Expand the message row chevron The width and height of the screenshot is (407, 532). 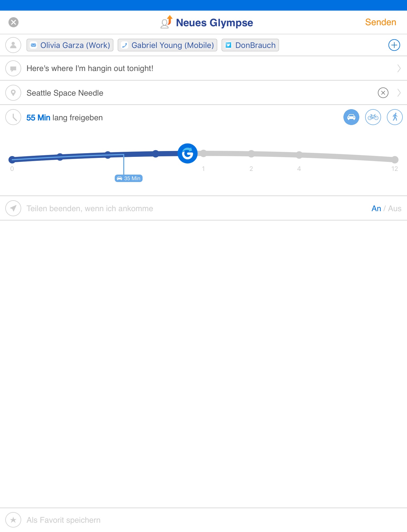[x=399, y=68]
